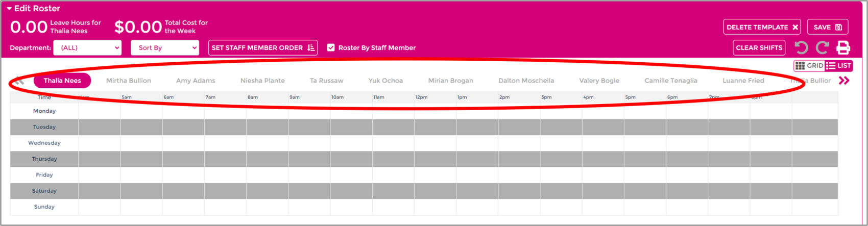Click the Friday 12pm roster cell
The height and width of the screenshot is (226, 868).
(435, 175)
